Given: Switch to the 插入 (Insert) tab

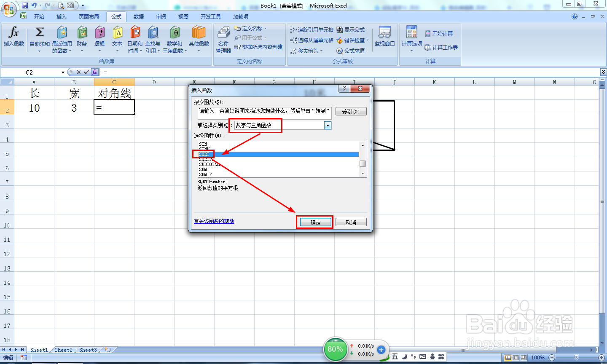Looking at the screenshot, I should (x=62, y=16).
